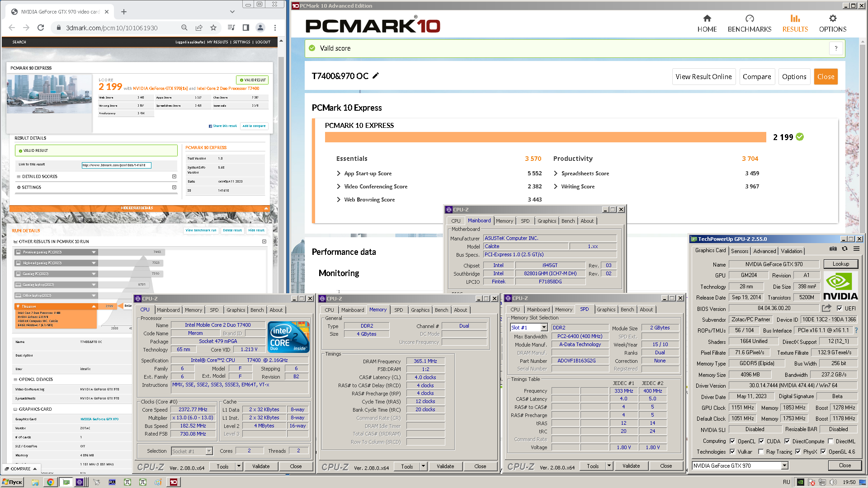The height and width of the screenshot is (488, 868).
Task: Open About tab in CPU-Z SPD window
Action: (646, 310)
